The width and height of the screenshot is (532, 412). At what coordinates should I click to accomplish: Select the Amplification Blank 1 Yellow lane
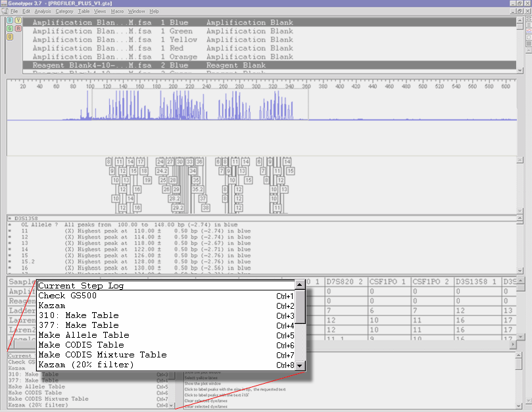270,39
